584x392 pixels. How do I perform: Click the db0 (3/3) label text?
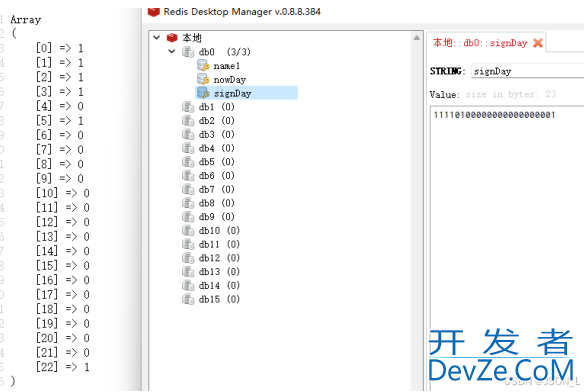pos(225,52)
